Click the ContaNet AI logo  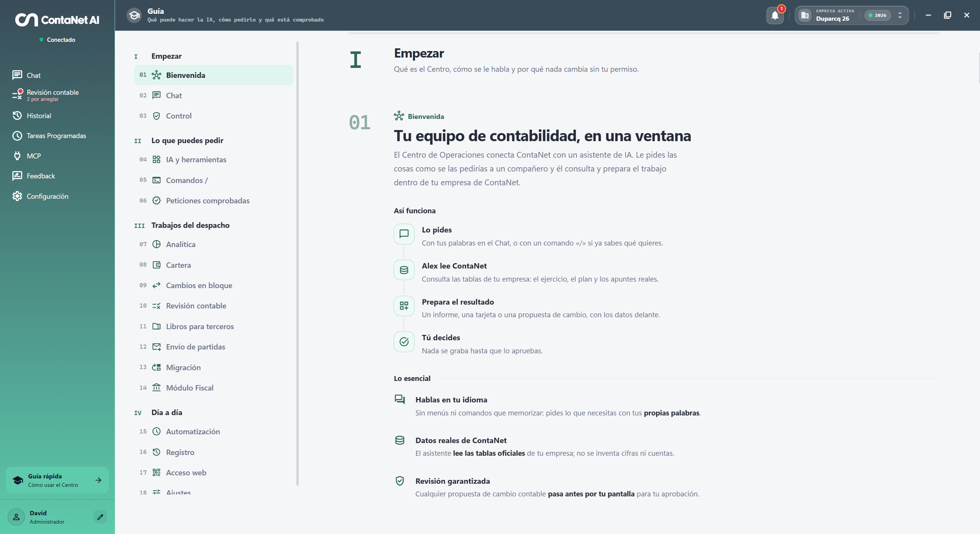click(57, 20)
